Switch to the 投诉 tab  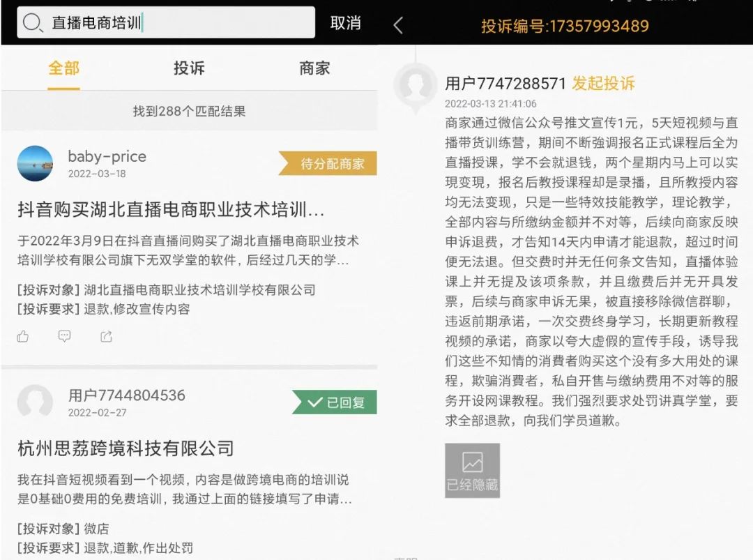(x=188, y=68)
